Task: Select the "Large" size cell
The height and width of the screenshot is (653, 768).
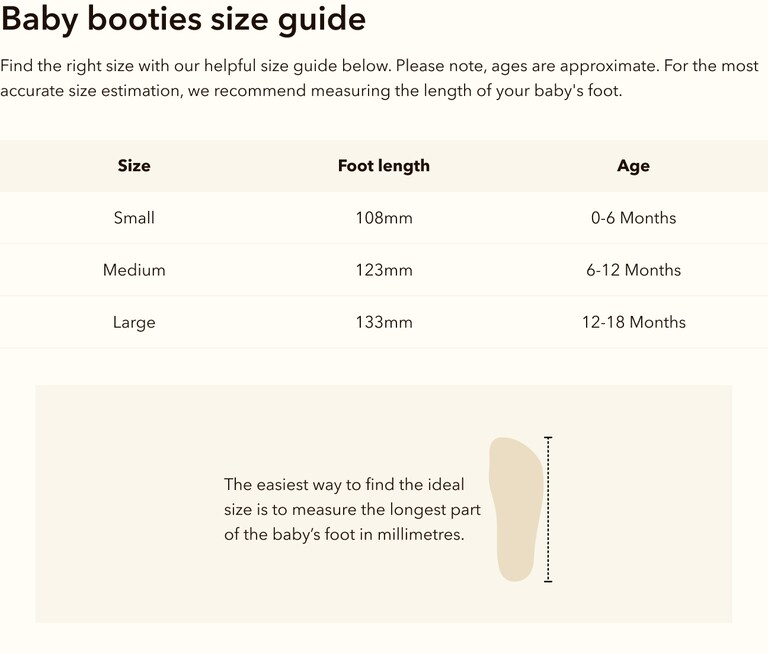Action: [134, 322]
